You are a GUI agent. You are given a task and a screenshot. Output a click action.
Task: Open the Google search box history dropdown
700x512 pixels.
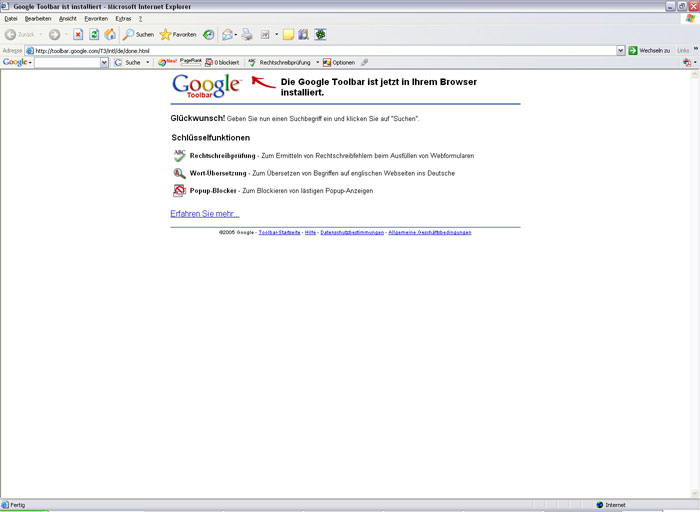click(104, 62)
